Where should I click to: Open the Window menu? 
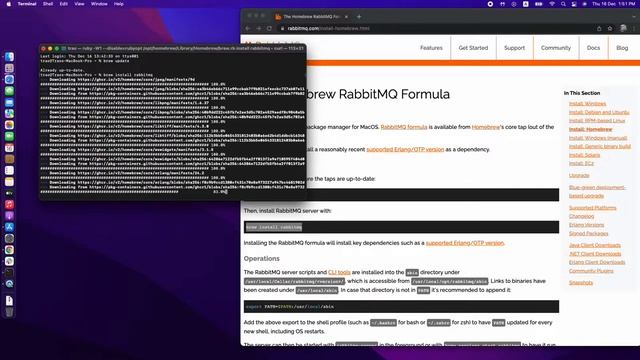(x=99, y=4)
